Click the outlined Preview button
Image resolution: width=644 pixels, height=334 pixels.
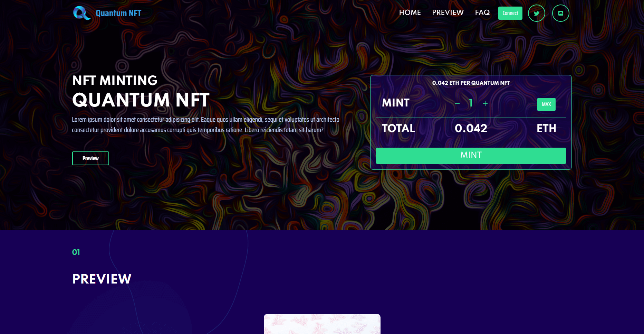(90, 158)
